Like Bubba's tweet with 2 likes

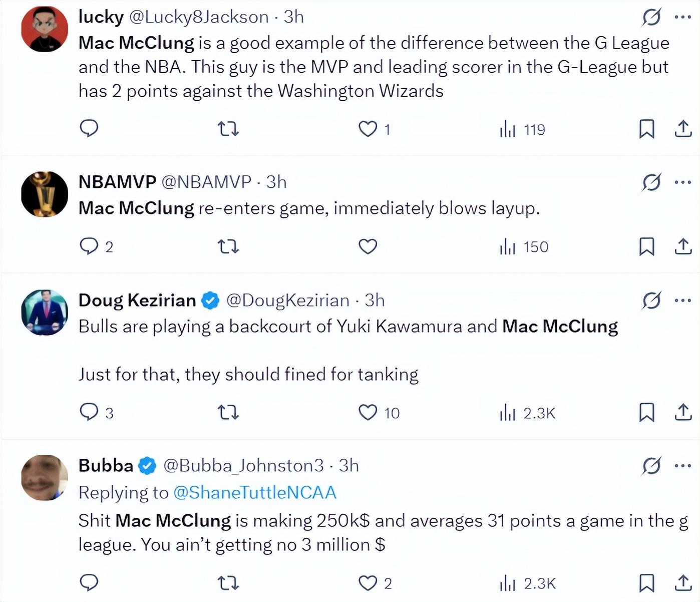click(368, 583)
